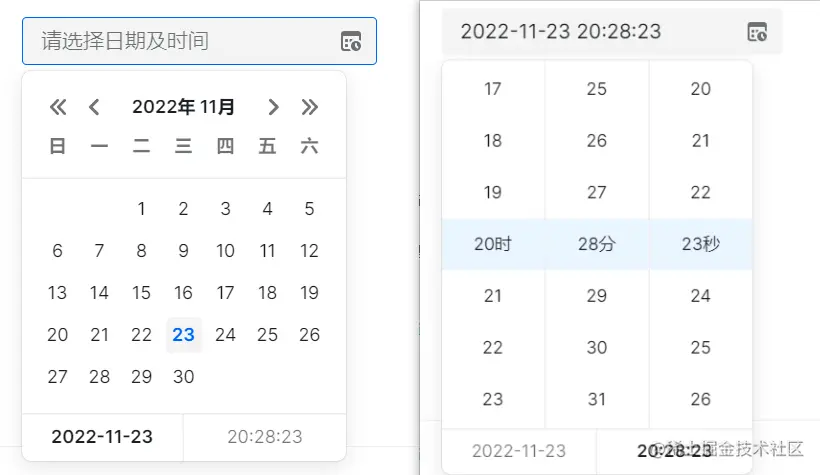Focus the 请选择日期及时间 input field
Viewport: 820px width, 475px height.
tap(180, 41)
